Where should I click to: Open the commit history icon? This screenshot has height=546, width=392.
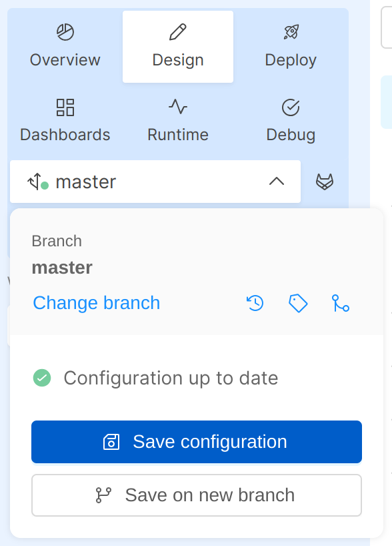[254, 303]
